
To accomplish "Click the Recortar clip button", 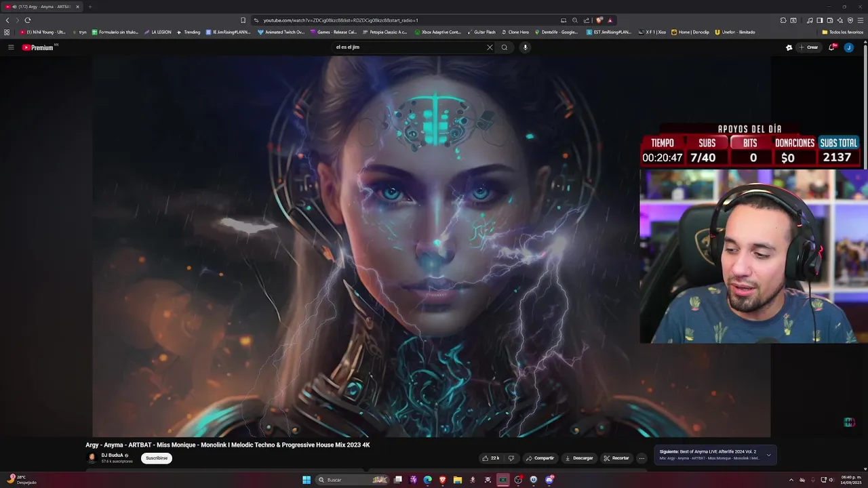I will (x=616, y=458).
